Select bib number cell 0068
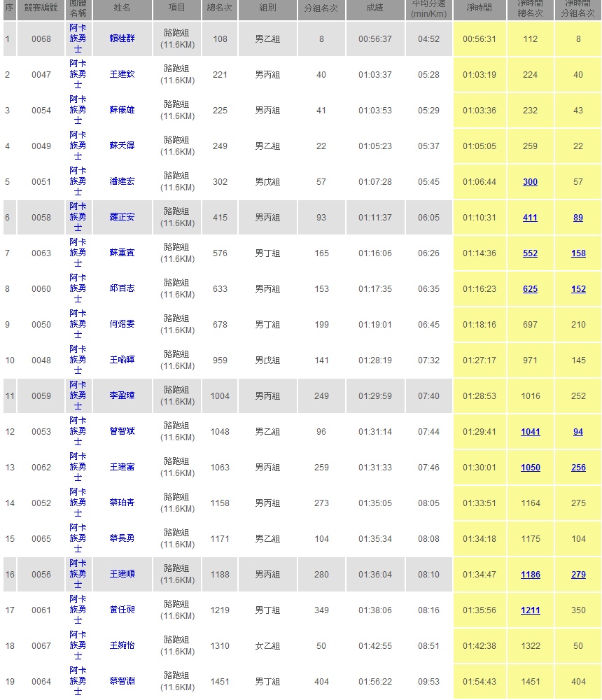Screen dimensions: 602x700 [41, 38]
